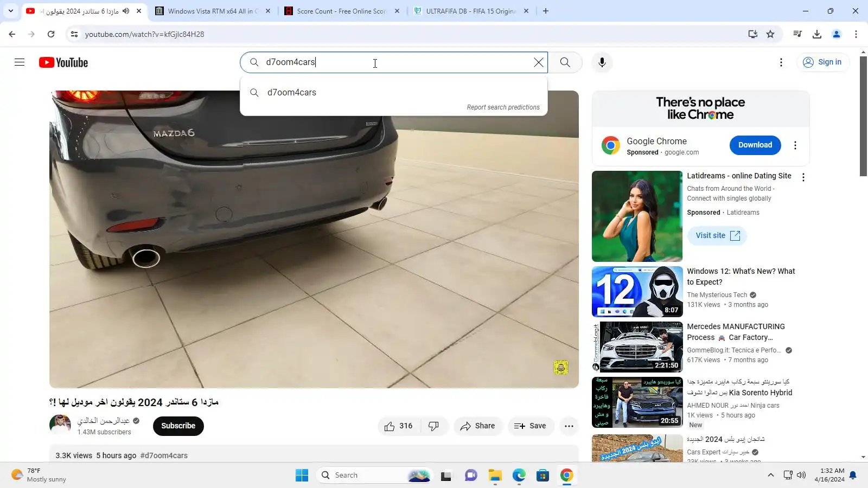Bookmark this page with star icon

[x=770, y=34]
